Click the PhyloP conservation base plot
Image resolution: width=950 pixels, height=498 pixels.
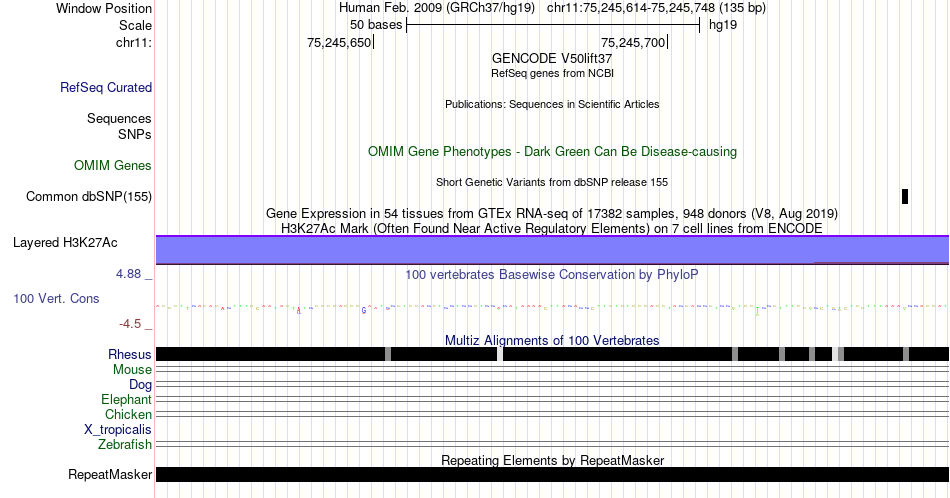pos(552,308)
